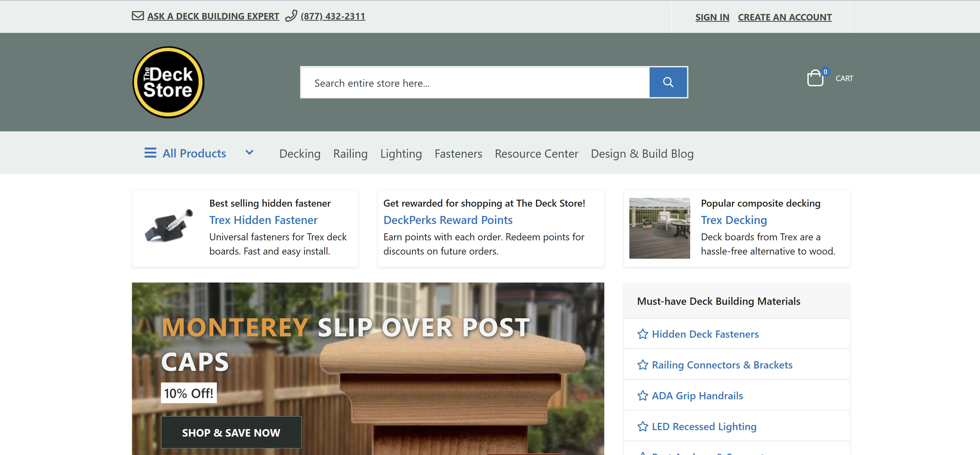Open the Decking menu
Viewport: 980px width, 455px height.
tap(300, 154)
